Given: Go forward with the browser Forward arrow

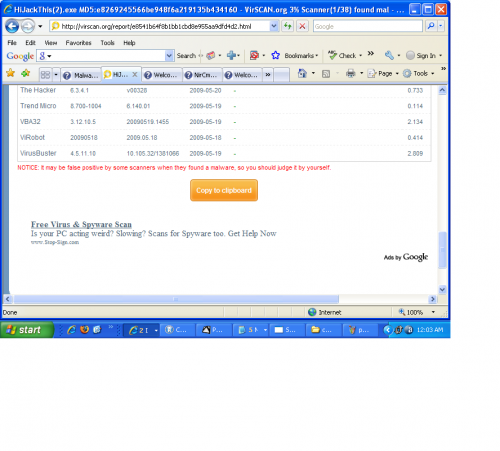Looking at the screenshot, I should [28, 26].
